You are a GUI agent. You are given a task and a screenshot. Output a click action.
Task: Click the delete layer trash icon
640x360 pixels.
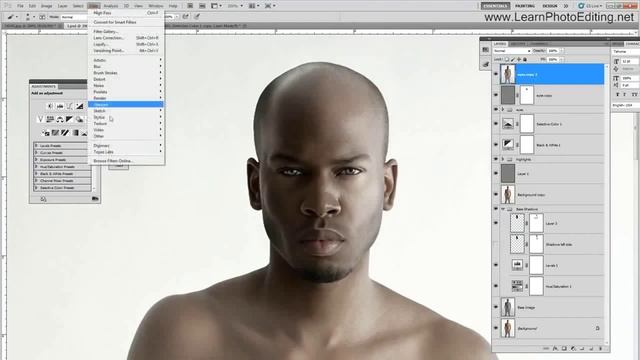(600, 349)
